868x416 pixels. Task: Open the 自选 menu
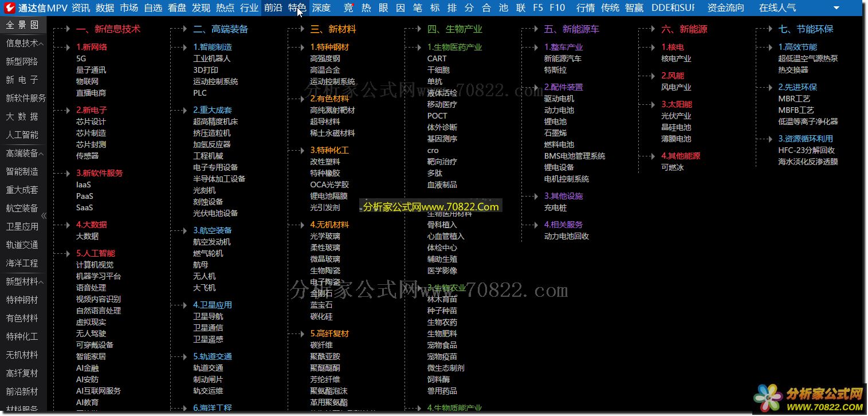pos(153,8)
